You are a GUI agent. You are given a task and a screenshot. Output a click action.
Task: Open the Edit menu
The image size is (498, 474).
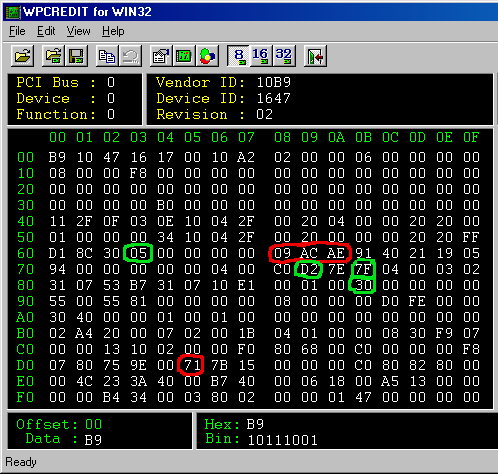tap(46, 31)
